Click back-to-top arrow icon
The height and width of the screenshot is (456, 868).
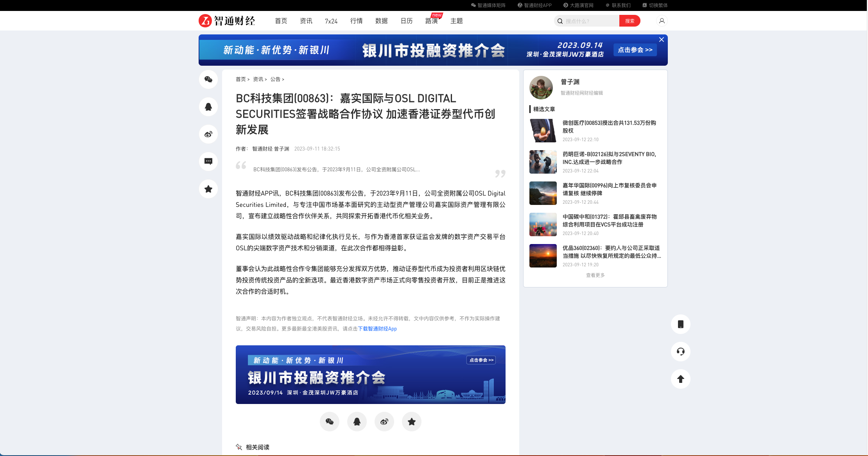click(681, 379)
